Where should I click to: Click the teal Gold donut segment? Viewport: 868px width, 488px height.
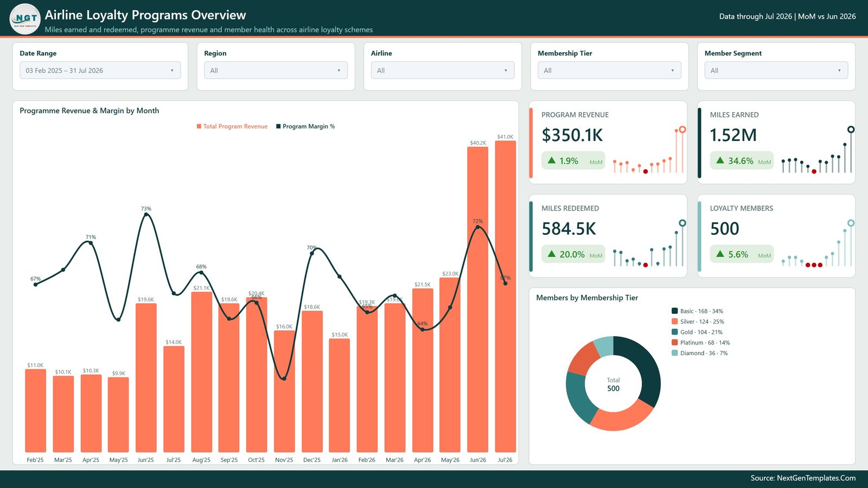click(x=578, y=399)
